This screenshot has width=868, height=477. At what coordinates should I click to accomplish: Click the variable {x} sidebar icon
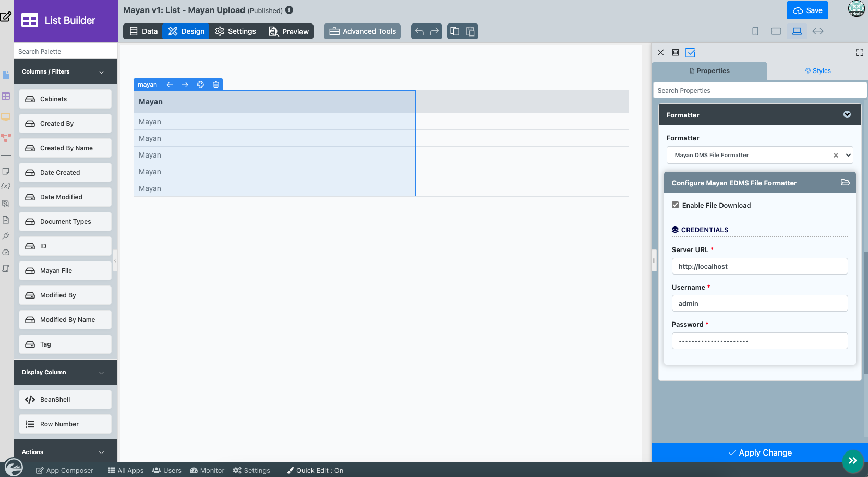(6, 186)
